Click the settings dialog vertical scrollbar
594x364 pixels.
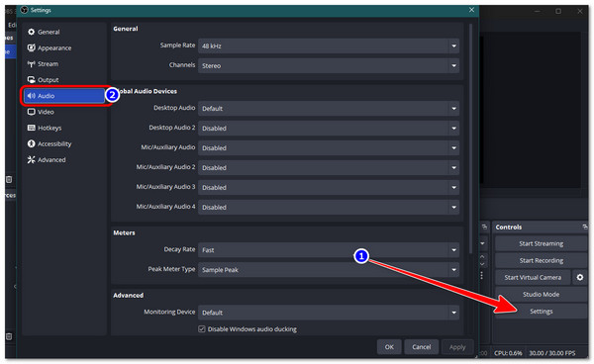coord(470,138)
